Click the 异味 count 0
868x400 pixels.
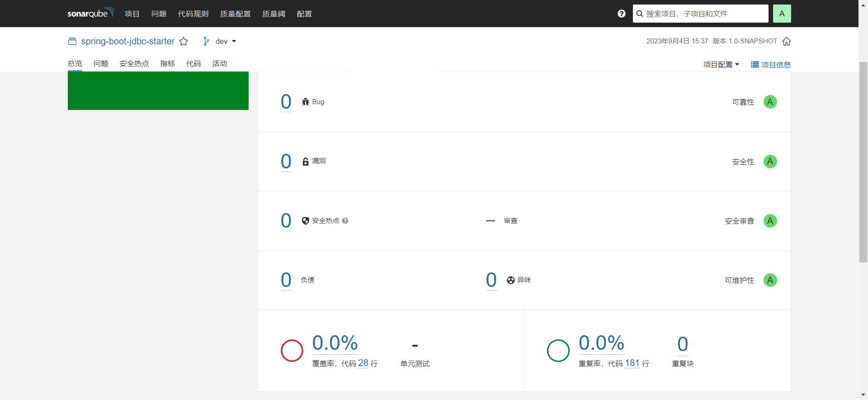[491, 280]
